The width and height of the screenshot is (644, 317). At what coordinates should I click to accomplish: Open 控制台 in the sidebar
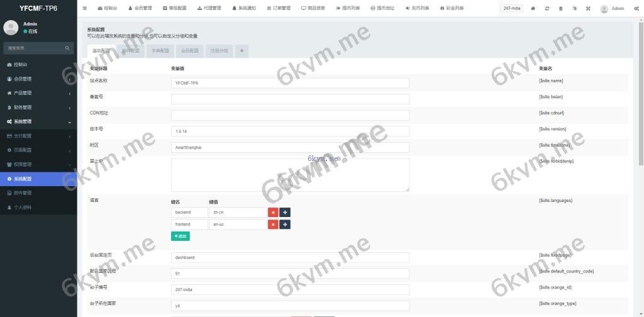pos(38,64)
